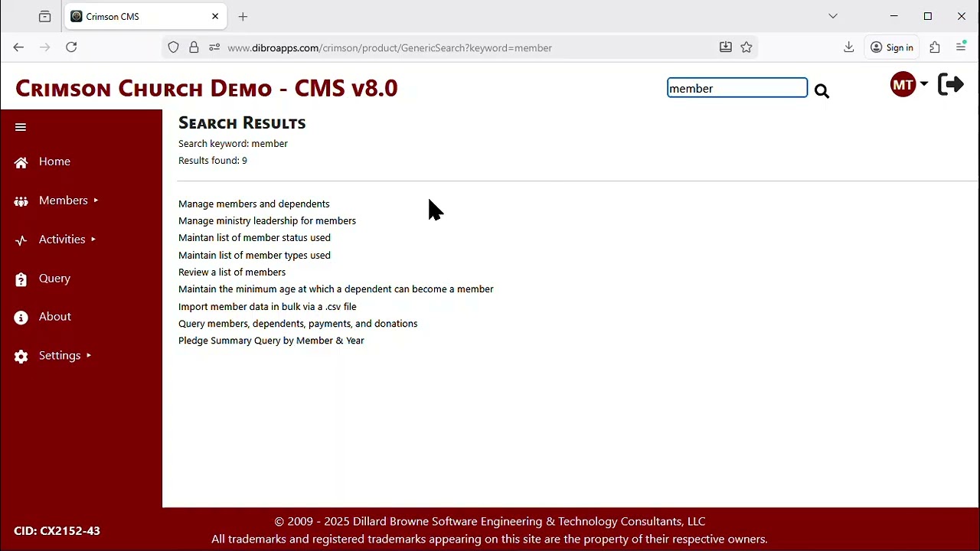The width and height of the screenshot is (980, 551).
Task: Expand the Members submenu arrow
Action: (96, 201)
